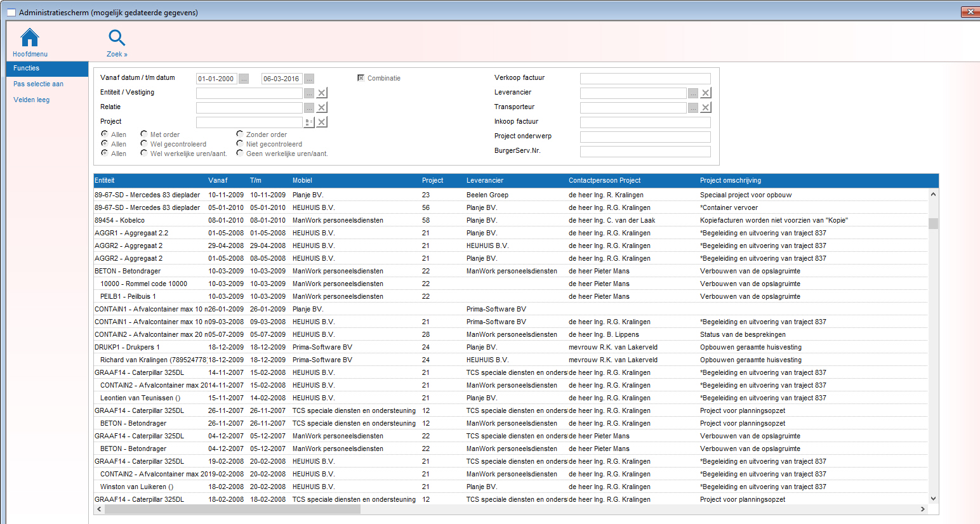
Task: Select row Winston van Luikeren ()
Action: pyautogui.click(x=511, y=487)
